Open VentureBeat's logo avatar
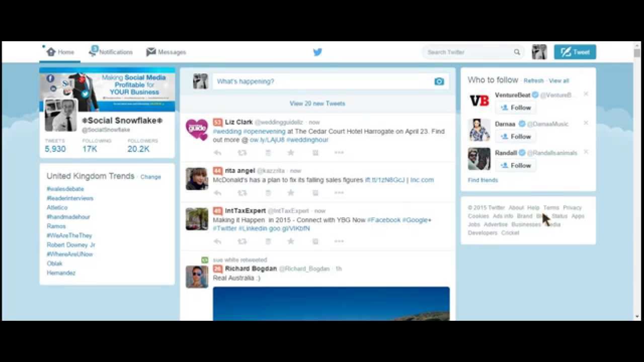Image resolution: width=644 pixels, height=362 pixels. 479,101
